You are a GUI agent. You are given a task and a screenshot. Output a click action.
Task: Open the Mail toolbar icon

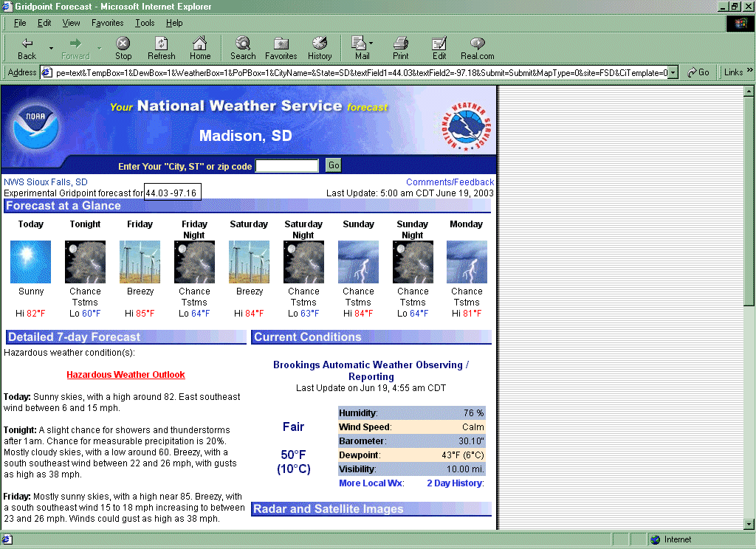358,44
